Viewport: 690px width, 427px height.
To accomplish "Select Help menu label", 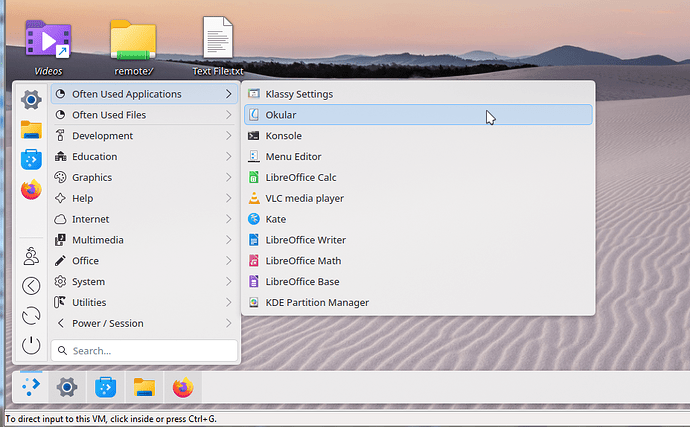I will click(83, 198).
